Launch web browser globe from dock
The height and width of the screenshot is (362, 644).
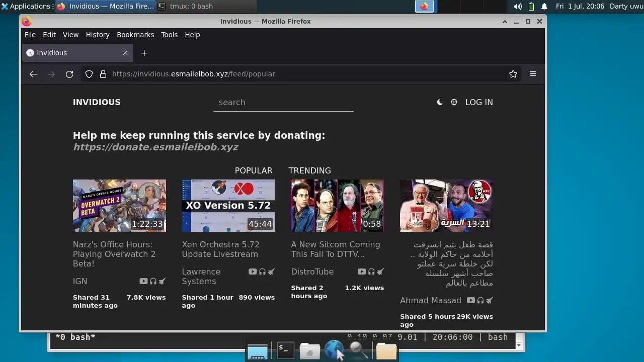pos(334,350)
